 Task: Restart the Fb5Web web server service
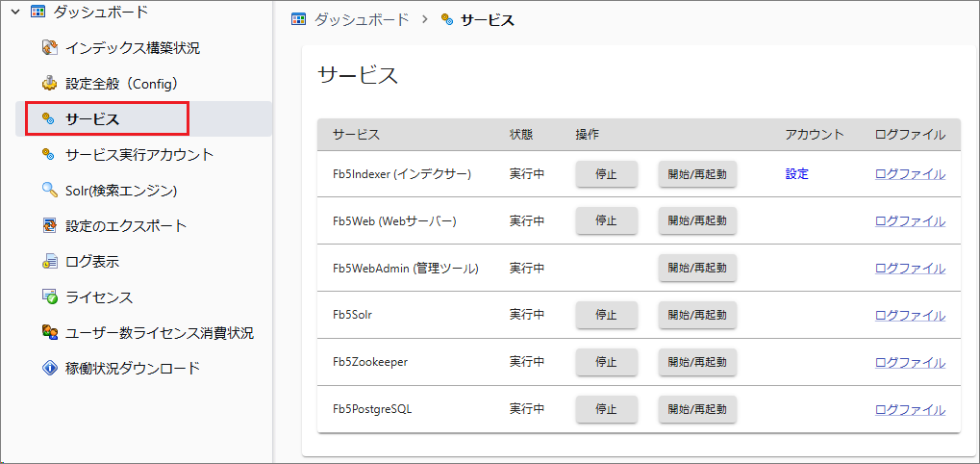click(697, 221)
